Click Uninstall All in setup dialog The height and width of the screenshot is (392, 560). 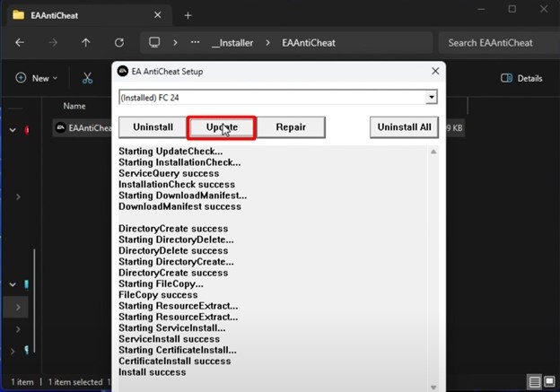(x=404, y=127)
